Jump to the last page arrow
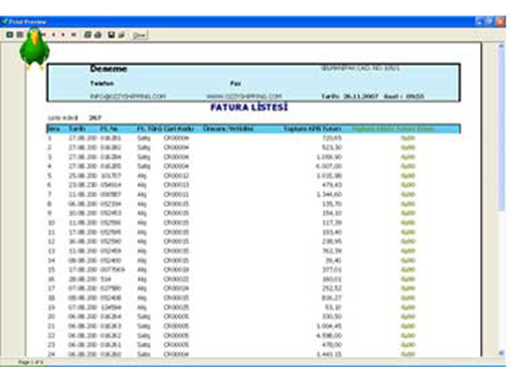Screen dimensions: 510x380 pos(74,34)
